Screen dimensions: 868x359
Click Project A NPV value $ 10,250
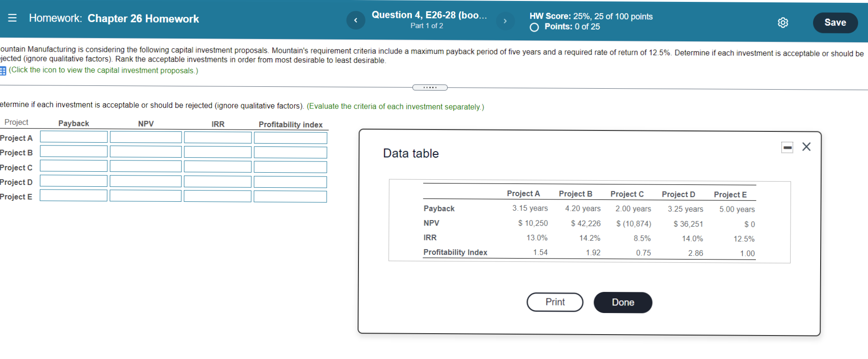click(x=533, y=223)
